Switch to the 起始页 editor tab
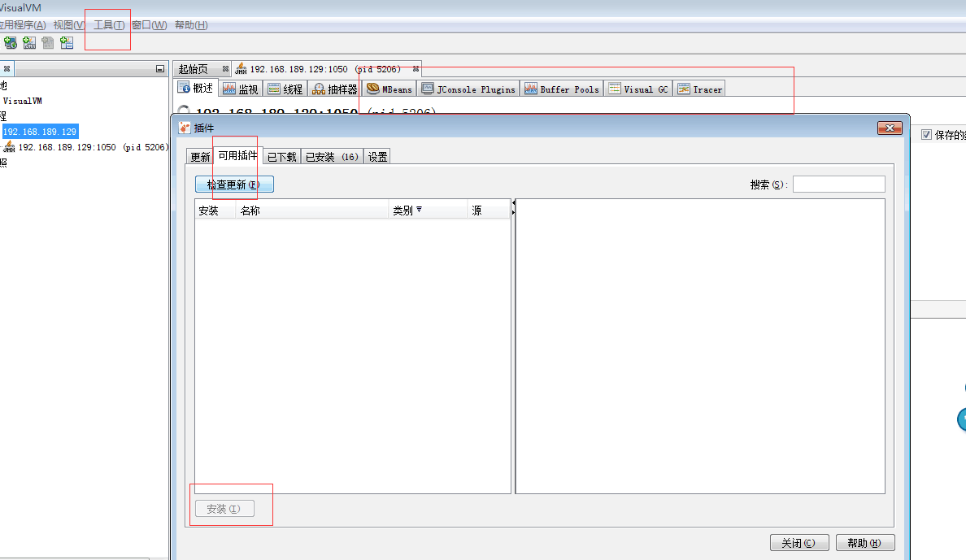Screen dimensions: 966x560 194,69
